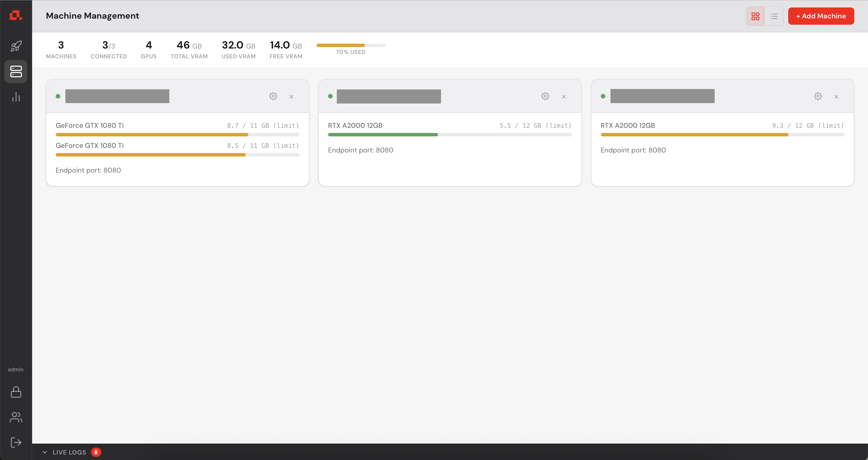
Task: Open settings gear of rightmost machine card
Action: (x=818, y=96)
